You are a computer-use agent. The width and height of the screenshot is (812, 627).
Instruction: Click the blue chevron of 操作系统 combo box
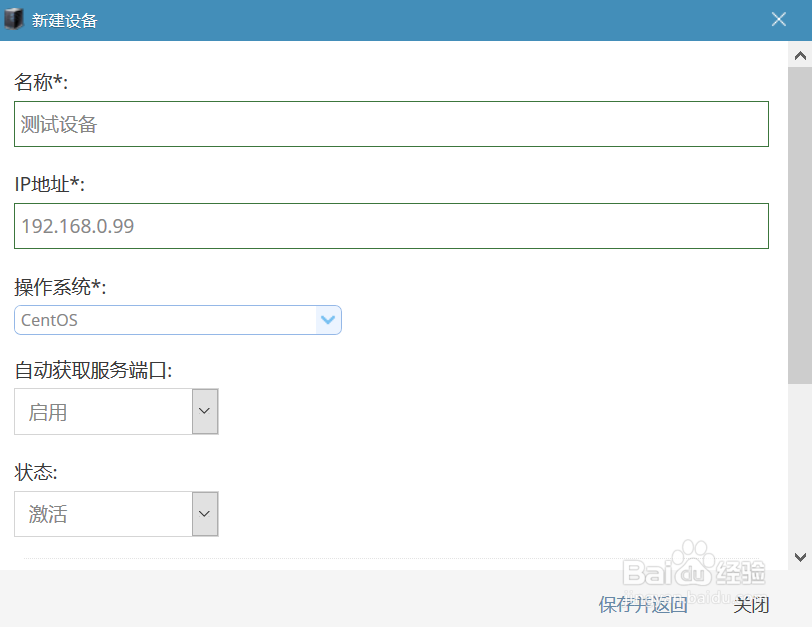[x=328, y=320]
